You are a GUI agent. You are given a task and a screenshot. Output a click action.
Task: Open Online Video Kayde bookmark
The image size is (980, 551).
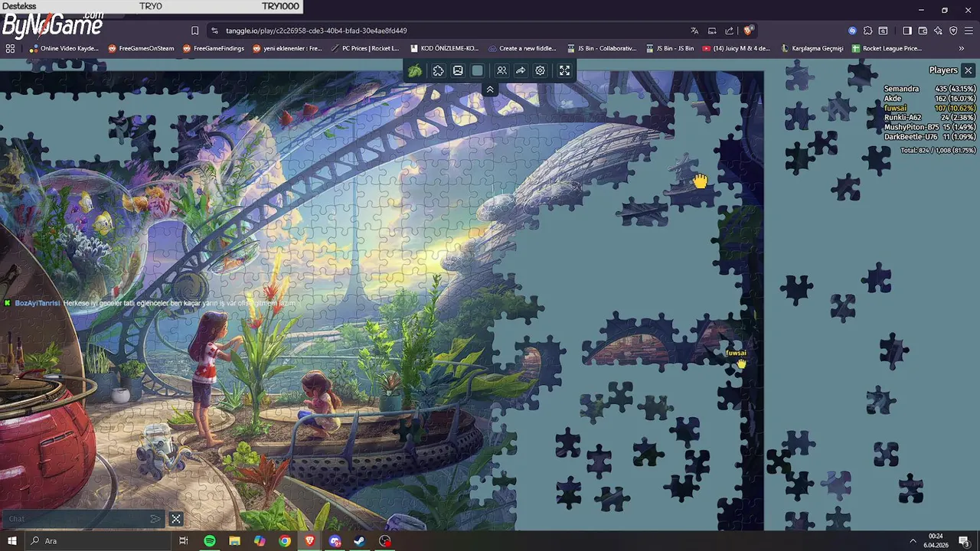tap(65, 48)
